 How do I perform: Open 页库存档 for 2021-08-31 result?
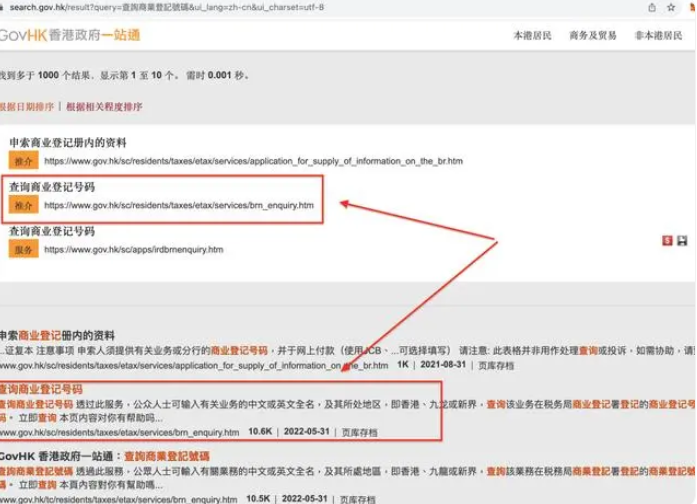point(496,365)
